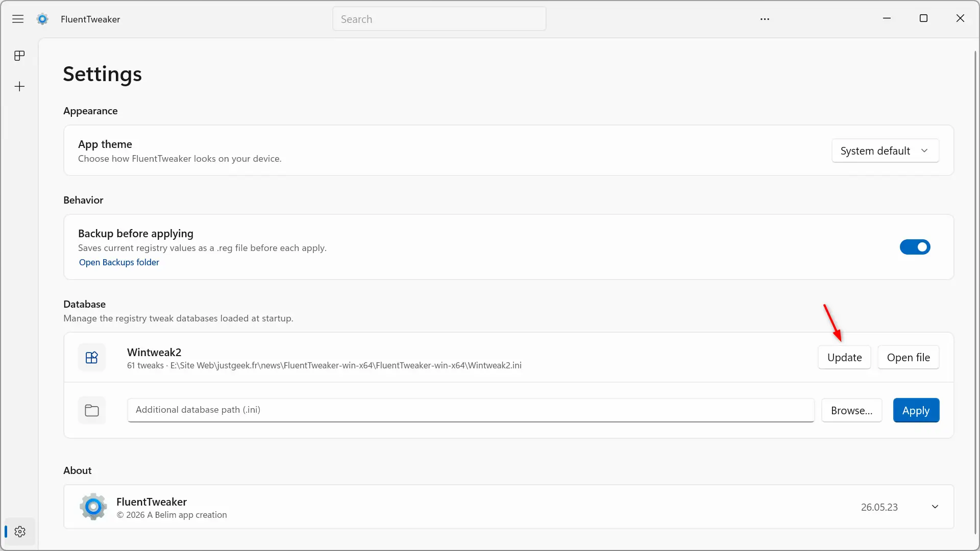
Task: Update the Wintweak2 database
Action: click(844, 357)
